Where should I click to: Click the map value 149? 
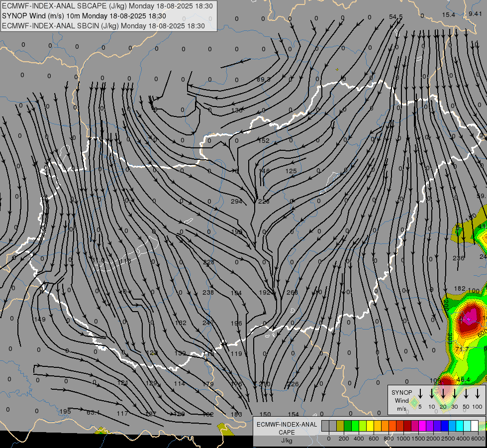point(40,319)
